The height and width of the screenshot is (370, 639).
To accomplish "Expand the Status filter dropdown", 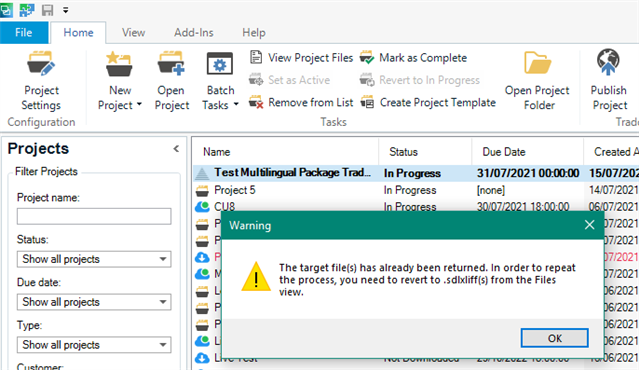I will 94,259.
